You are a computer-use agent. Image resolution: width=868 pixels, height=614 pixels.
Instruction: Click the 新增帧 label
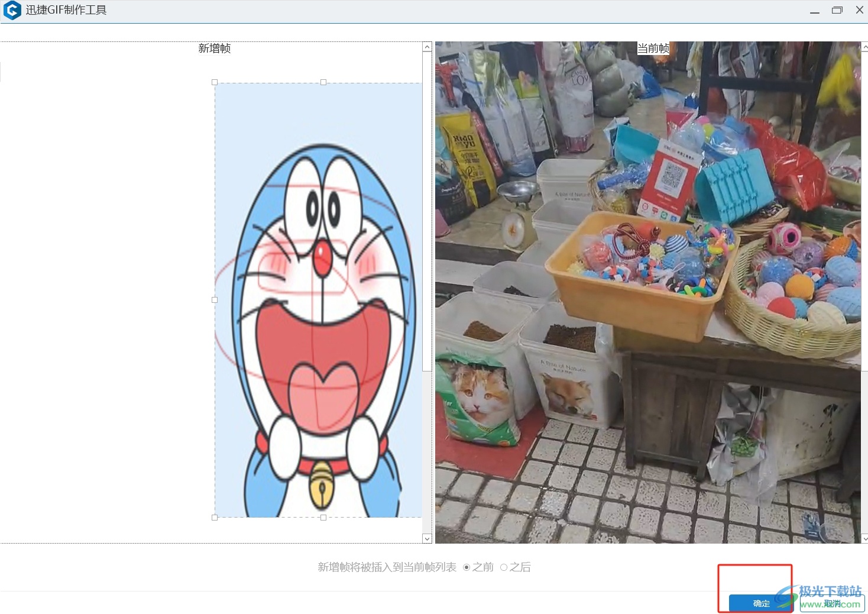coord(215,49)
